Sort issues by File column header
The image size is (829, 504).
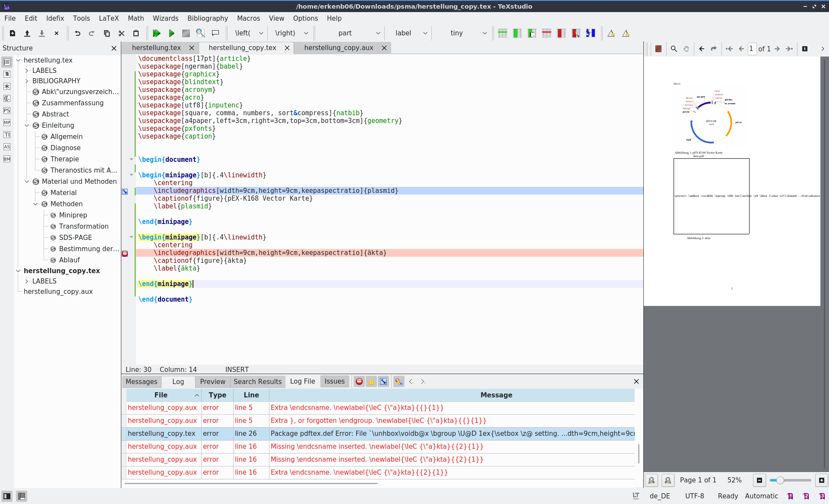163,395
